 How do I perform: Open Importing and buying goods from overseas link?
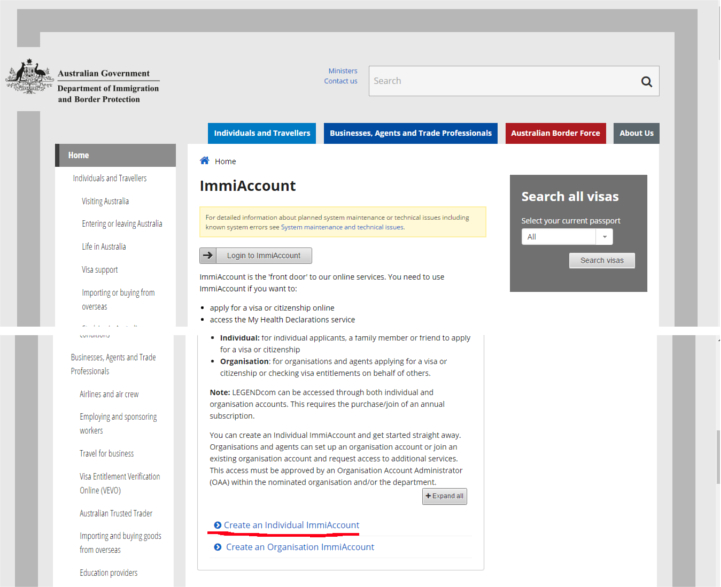point(120,542)
